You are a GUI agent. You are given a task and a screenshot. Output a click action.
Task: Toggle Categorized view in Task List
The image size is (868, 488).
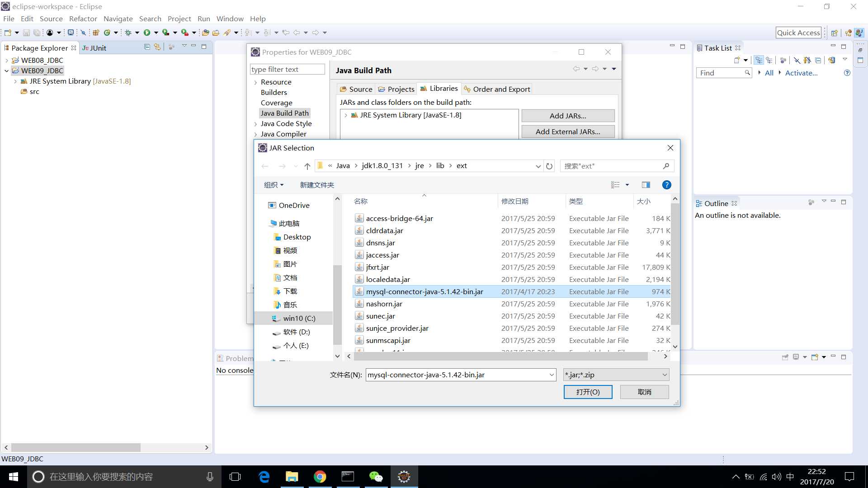tap(759, 60)
